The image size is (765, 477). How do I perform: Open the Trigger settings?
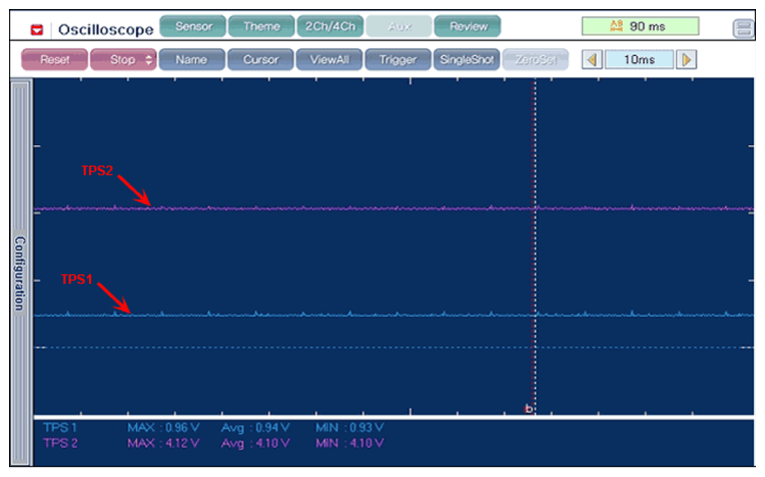click(x=398, y=60)
